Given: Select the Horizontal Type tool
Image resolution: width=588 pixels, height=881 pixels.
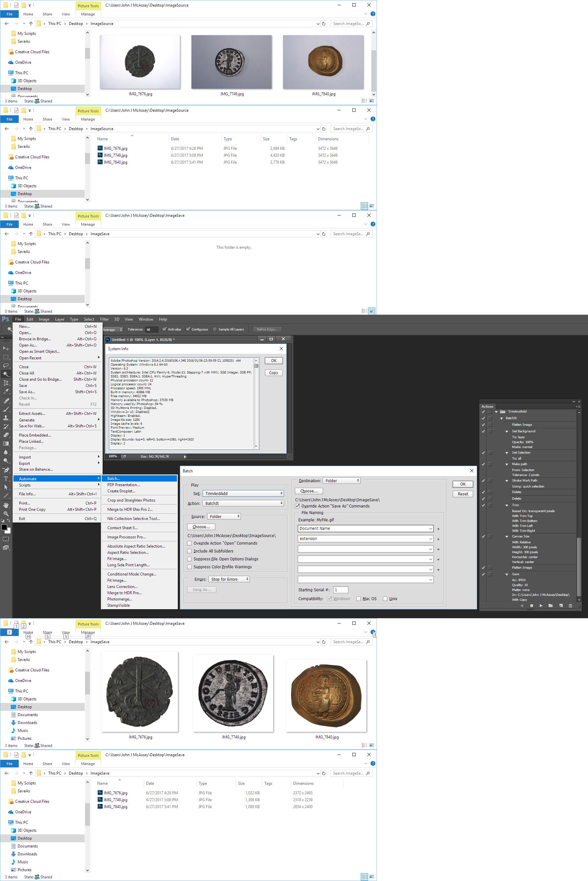Looking at the screenshot, I should click(6, 478).
